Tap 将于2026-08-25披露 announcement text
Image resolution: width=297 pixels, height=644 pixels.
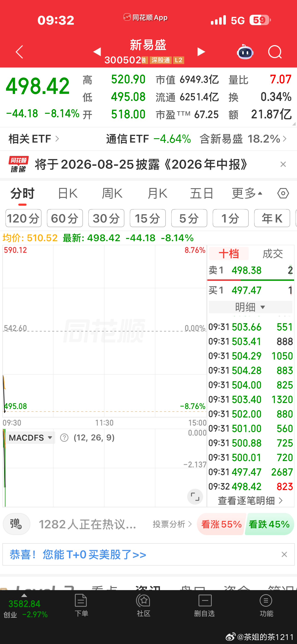click(x=142, y=164)
